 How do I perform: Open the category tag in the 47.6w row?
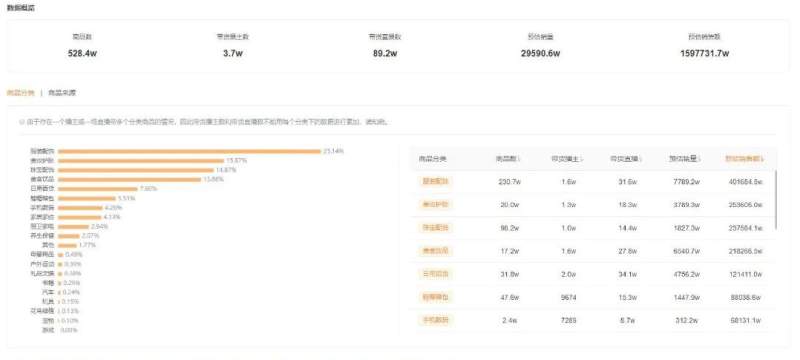(435, 297)
